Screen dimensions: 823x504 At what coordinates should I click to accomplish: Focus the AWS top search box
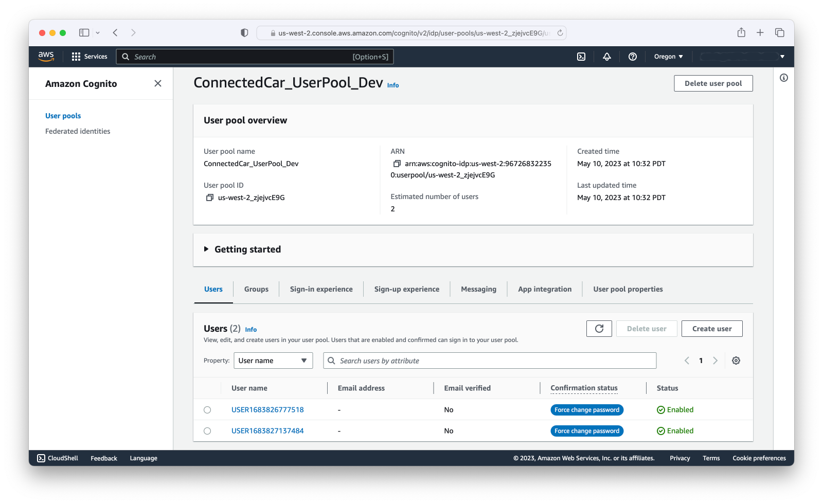255,57
